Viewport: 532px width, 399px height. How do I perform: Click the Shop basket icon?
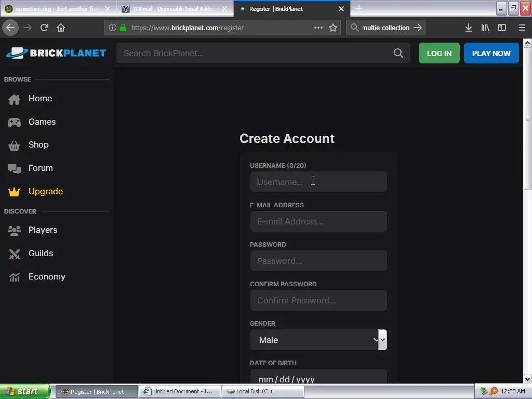coord(14,145)
